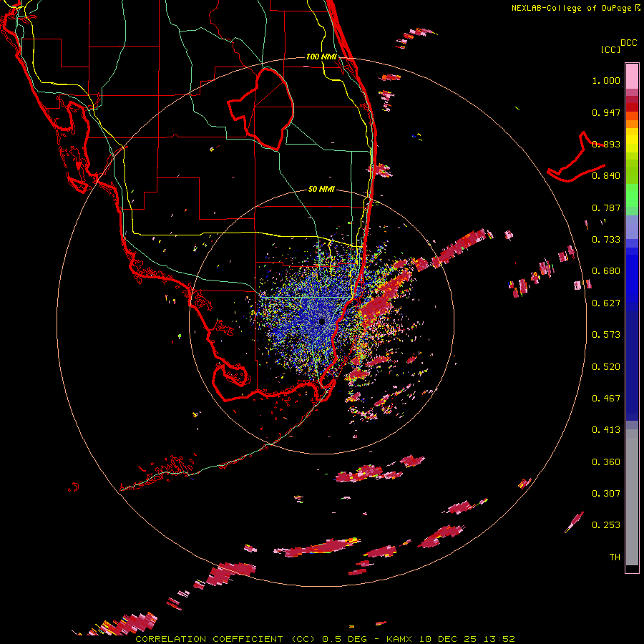Click the 0.627 scale value
The image size is (644, 644).
(606, 303)
